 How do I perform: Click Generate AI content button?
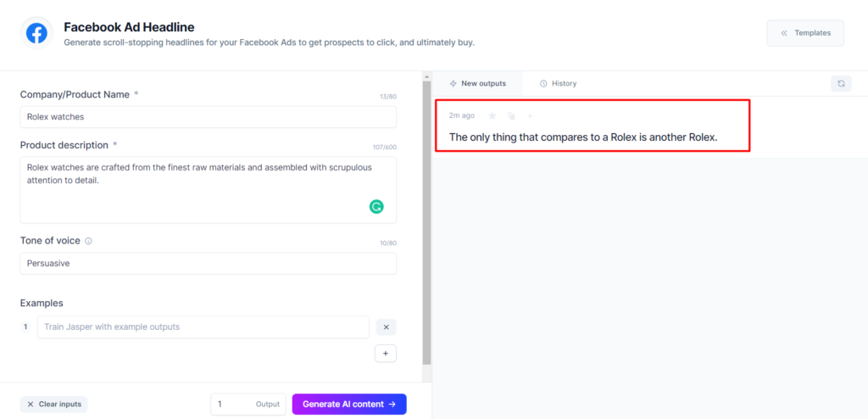point(349,404)
